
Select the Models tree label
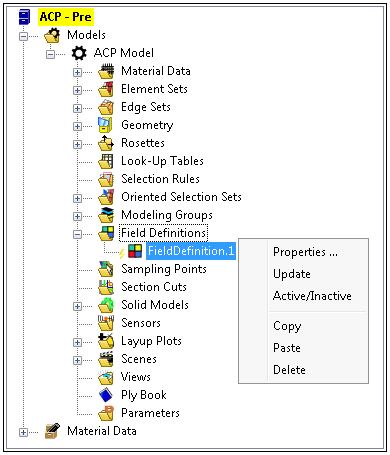[86, 35]
